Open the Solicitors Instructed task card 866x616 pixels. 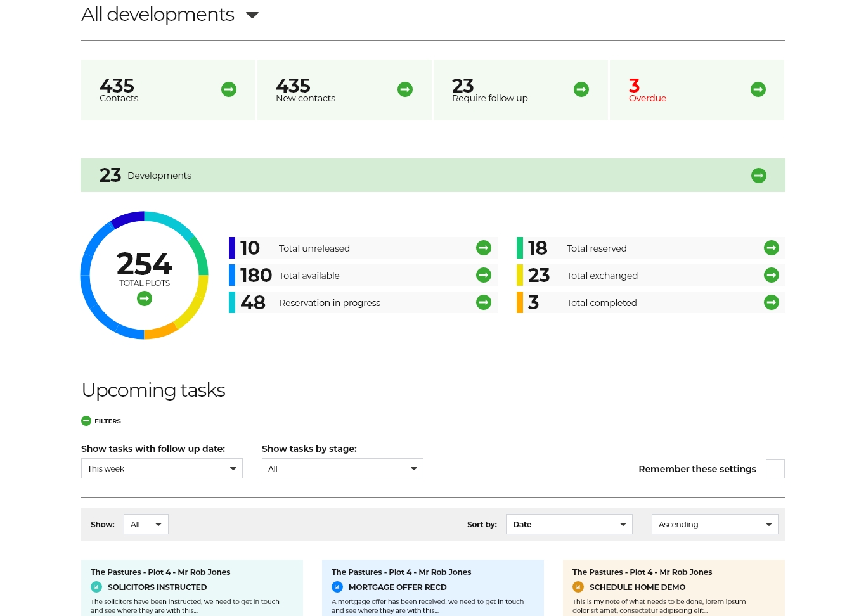[x=192, y=588]
